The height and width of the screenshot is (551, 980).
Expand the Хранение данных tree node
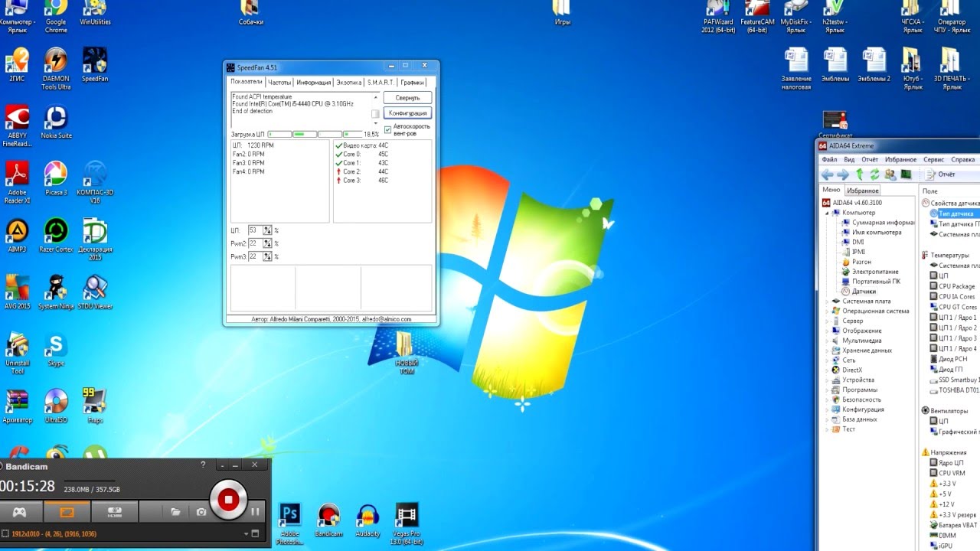[x=827, y=350]
